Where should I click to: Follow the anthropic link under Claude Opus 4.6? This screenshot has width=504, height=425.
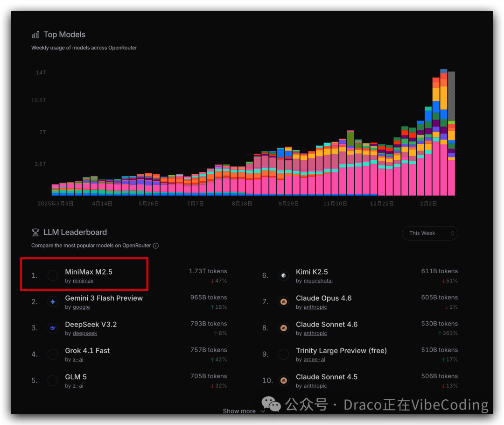[315, 307]
